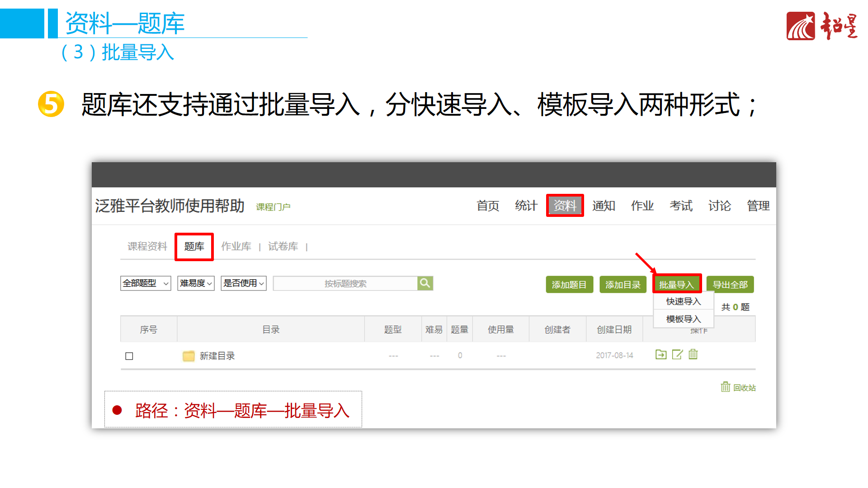This screenshot has width=868, height=488.
Task: Choose 模板导入 from the import menu
Action: tap(683, 319)
